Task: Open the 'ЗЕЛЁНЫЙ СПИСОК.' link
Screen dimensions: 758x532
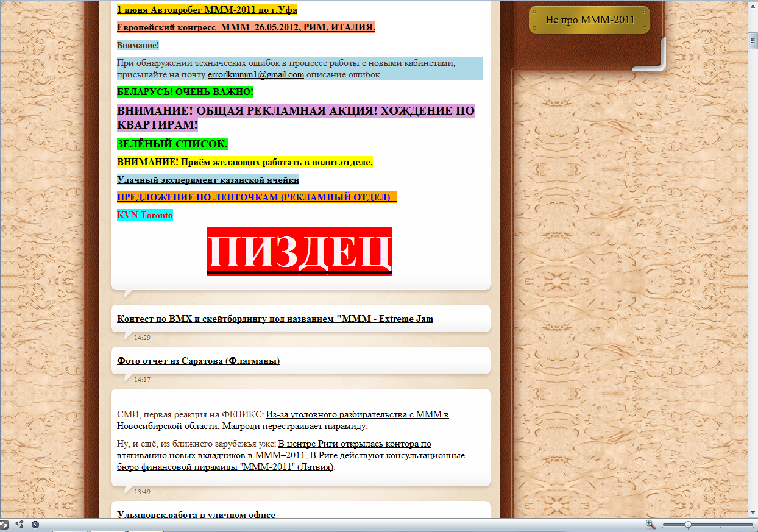Action: click(x=172, y=144)
